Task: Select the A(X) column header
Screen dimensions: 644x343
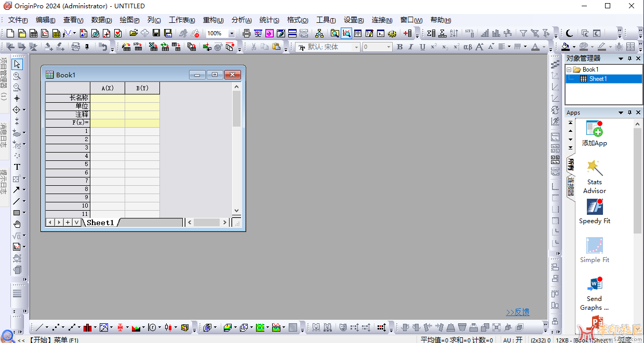Action: (x=108, y=88)
